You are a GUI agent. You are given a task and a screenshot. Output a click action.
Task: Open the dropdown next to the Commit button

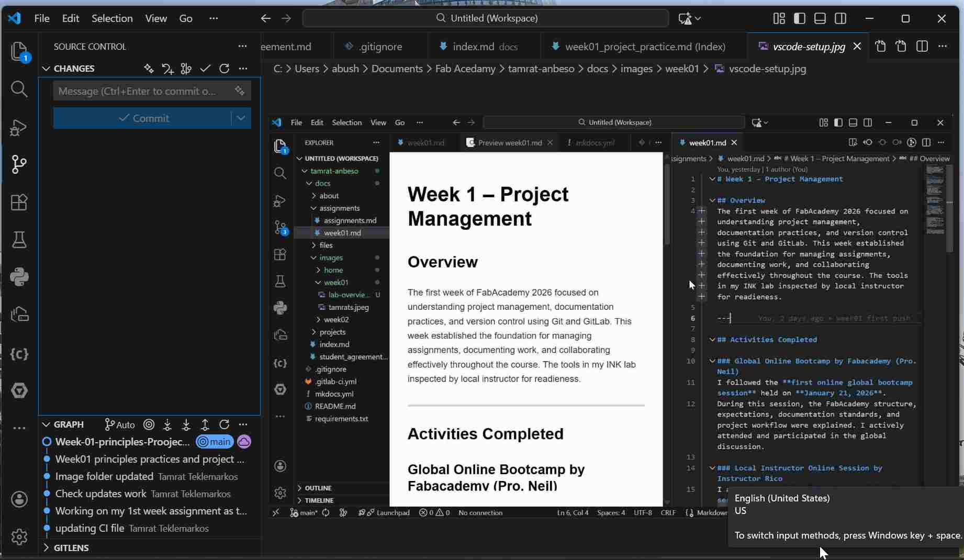click(x=241, y=118)
